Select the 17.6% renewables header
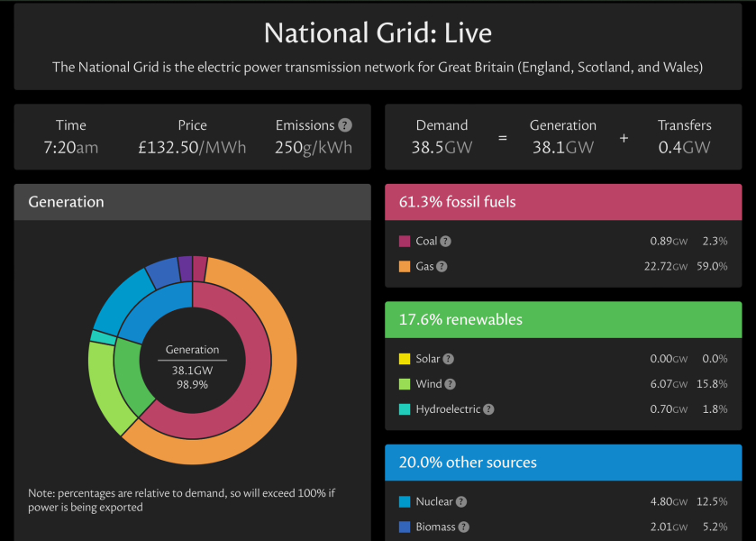756x541 pixels. point(563,320)
